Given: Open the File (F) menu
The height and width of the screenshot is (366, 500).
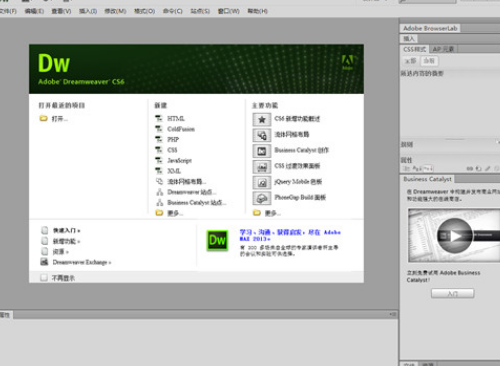Looking at the screenshot, I should [x=8, y=11].
